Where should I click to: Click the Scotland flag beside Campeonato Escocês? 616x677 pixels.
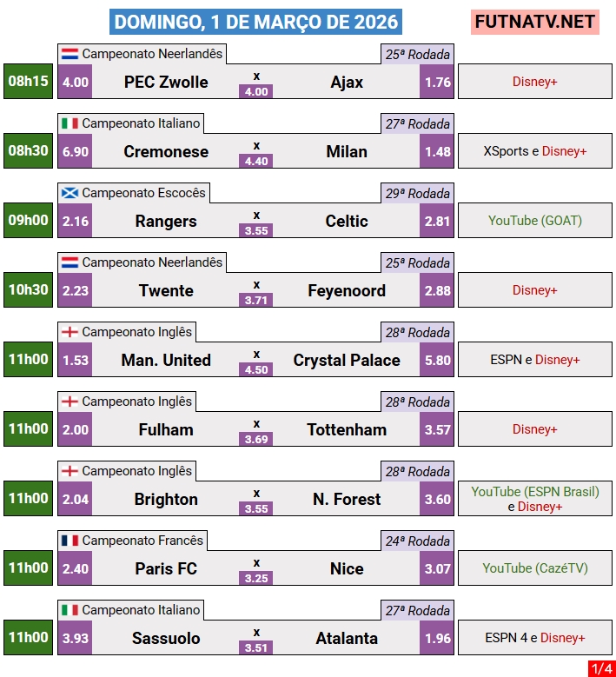coord(70,193)
